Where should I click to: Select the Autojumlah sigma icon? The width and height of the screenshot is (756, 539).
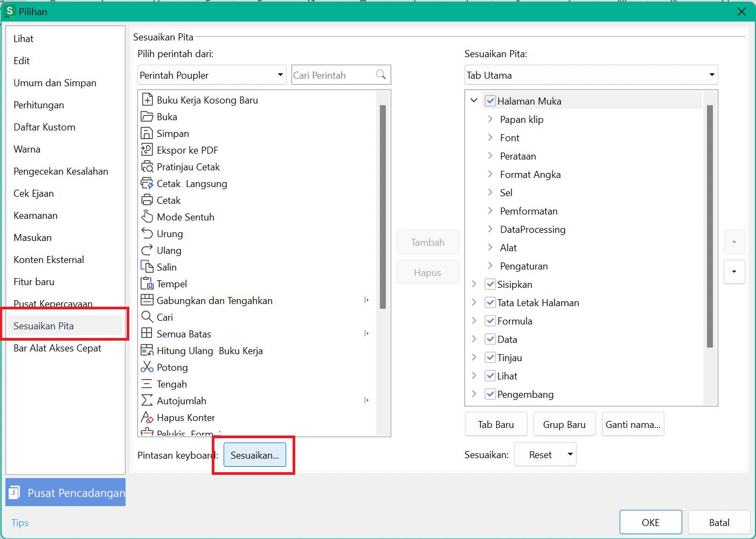147,400
